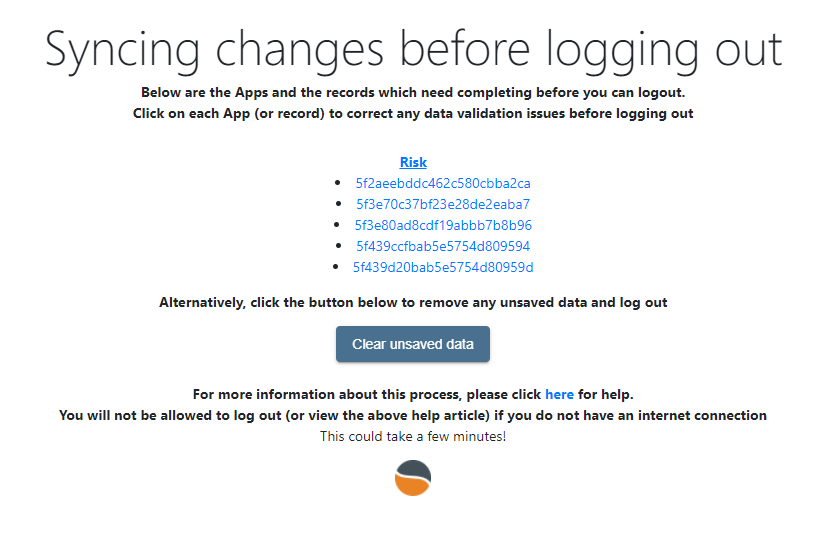Click the bullet beside record 5f439ccfbab5e5754d809594
Screen dimensions: 823x541
coord(337,246)
